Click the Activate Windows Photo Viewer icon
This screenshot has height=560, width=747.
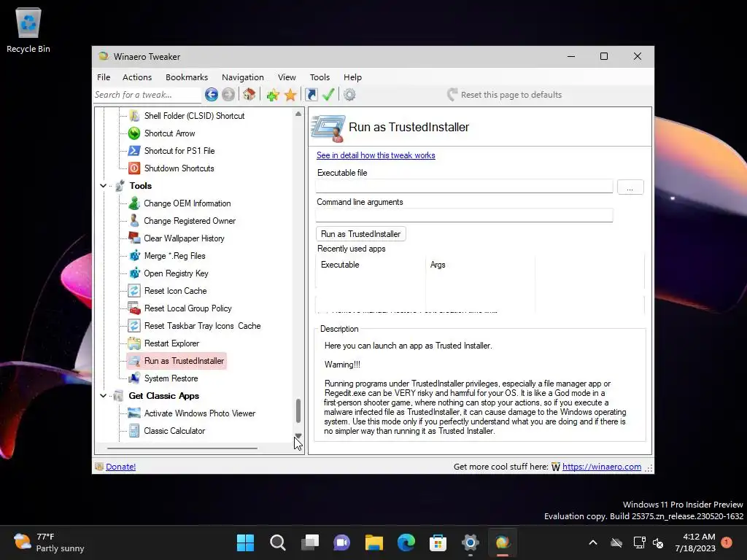(134, 413)
